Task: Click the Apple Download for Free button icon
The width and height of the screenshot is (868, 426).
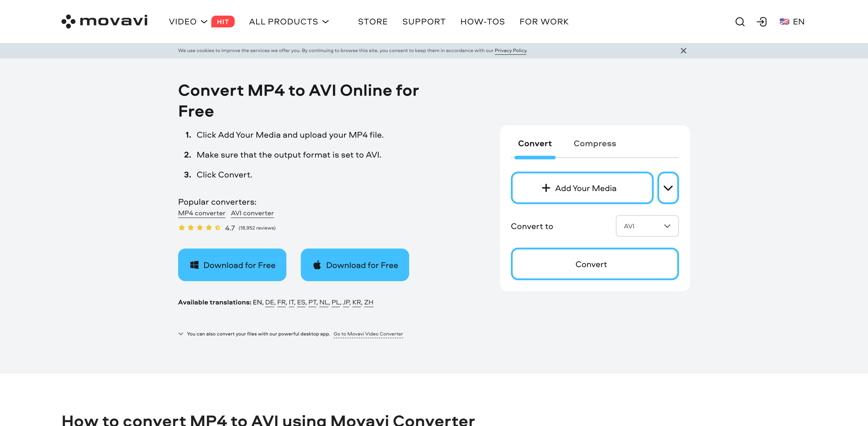Action: (316, 265)
